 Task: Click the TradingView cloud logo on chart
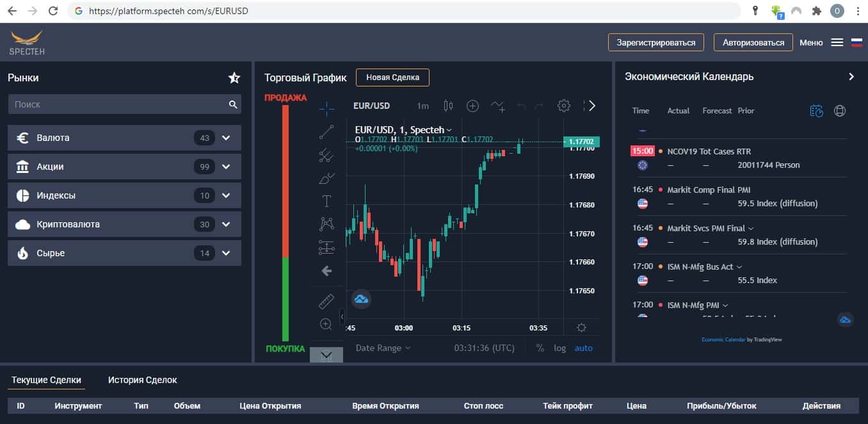tap(361, 299)
